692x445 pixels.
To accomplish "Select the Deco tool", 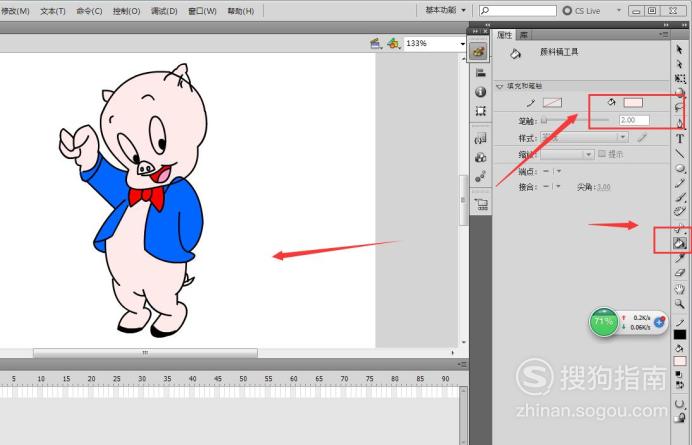I will 680,211.
